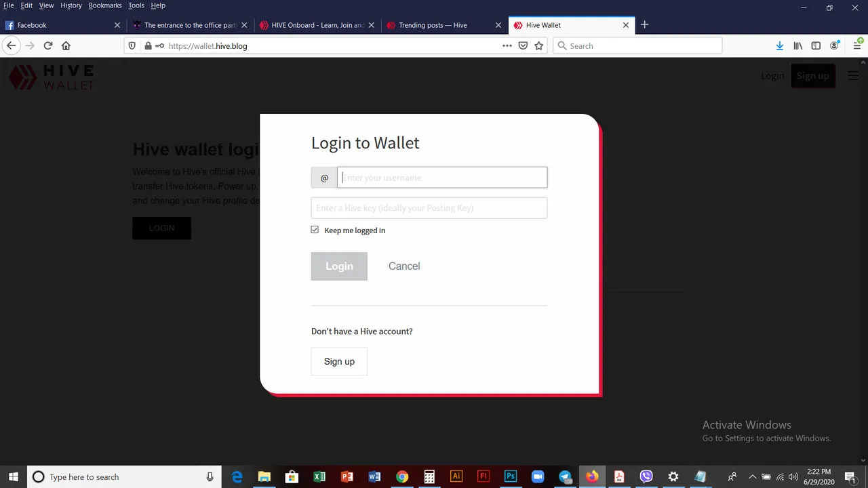868x488 pixels.
Task: Open Adobe Illustrator from taskbar
Action: coord(456,476)
